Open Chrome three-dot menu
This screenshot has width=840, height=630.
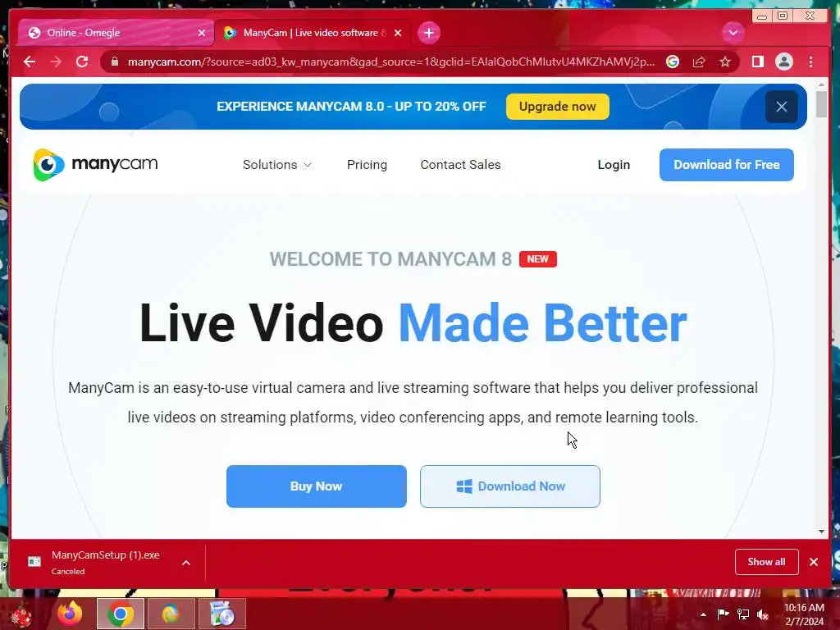point(810,62)
